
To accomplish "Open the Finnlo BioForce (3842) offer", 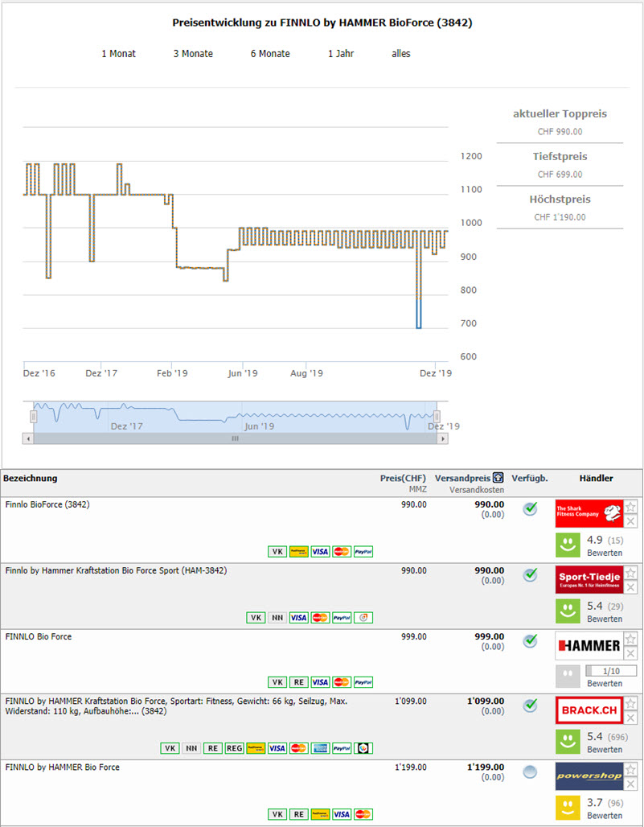I will pyautogui.click(x=47, y=505).
